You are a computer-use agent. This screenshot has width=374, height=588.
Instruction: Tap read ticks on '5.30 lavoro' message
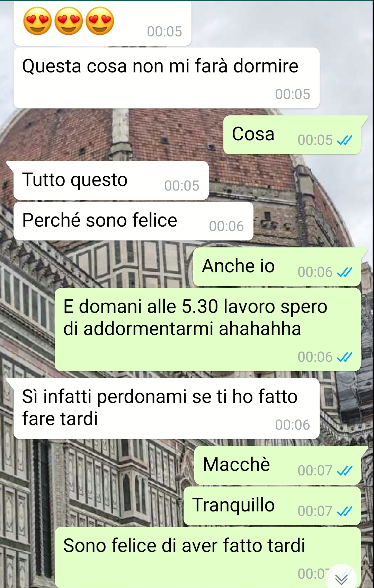tap(345, 357)
